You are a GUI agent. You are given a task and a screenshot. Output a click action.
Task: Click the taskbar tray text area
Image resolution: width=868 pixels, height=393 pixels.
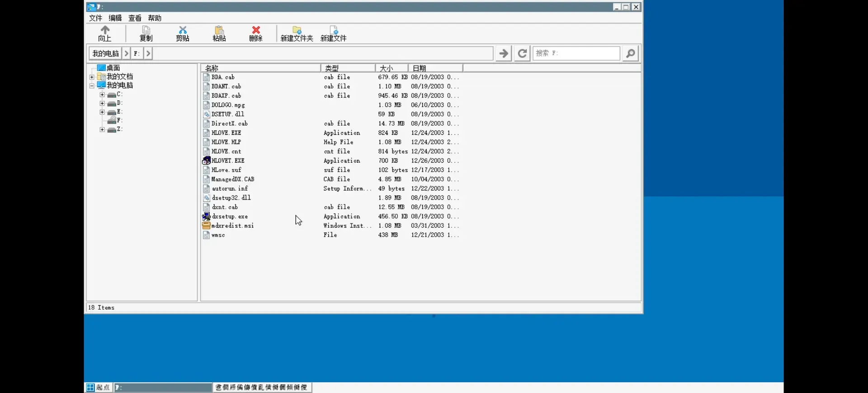[x=261, y=387]
